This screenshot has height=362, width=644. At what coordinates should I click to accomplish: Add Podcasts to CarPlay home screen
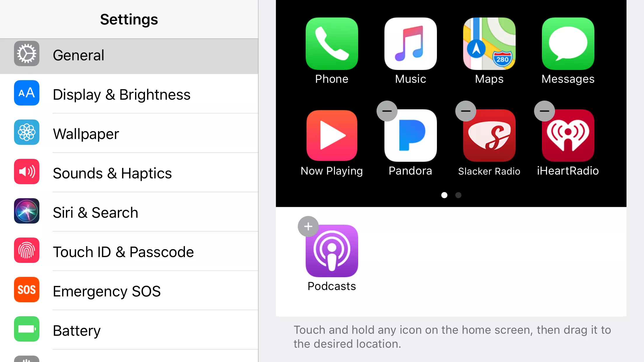[x=308, y=226]
